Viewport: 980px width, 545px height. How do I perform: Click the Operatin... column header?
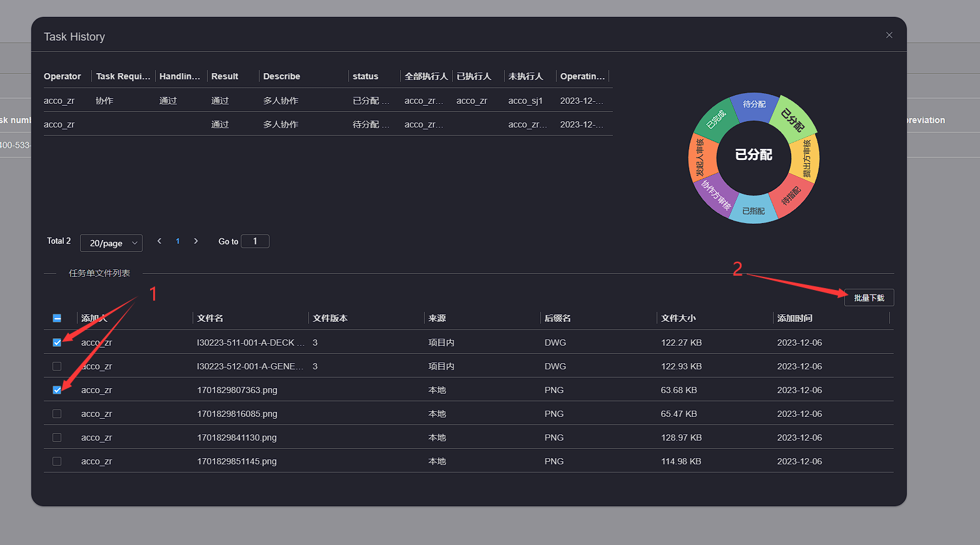point(582,76)
